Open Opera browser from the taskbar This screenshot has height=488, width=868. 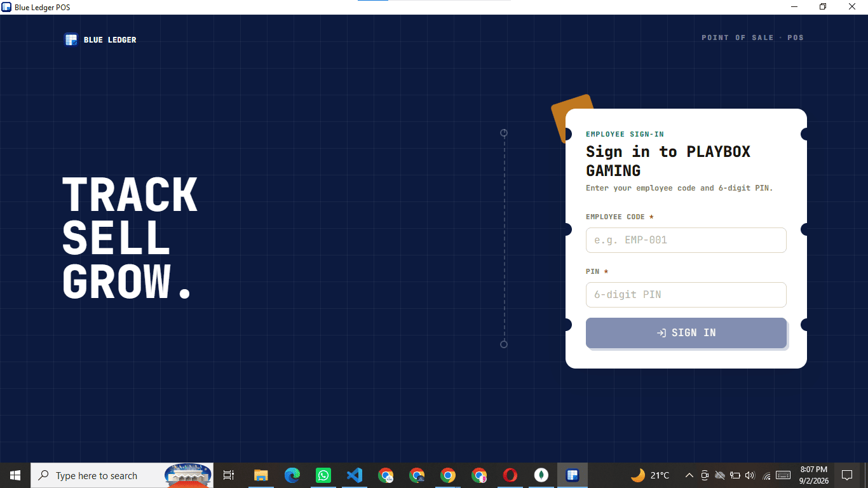click(x=510, y=475)
